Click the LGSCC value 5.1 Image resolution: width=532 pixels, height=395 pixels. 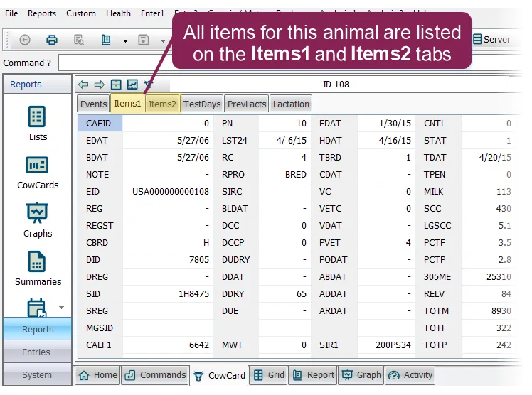504,226
